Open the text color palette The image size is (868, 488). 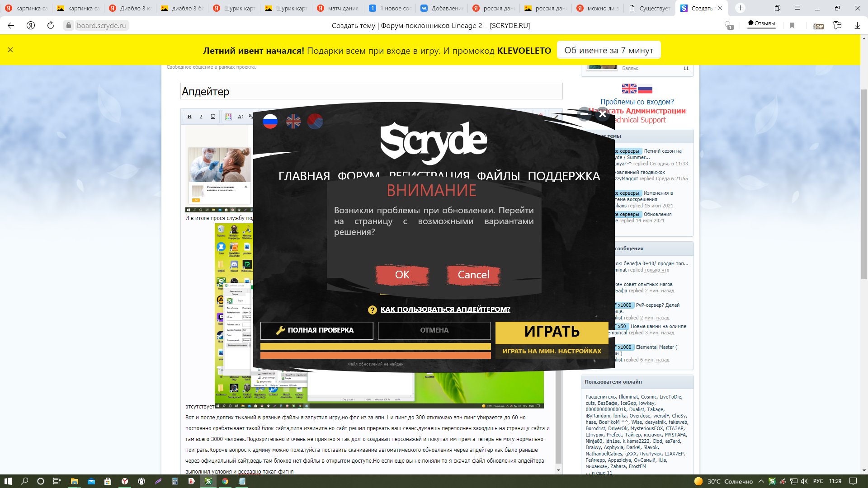(228, 117)
